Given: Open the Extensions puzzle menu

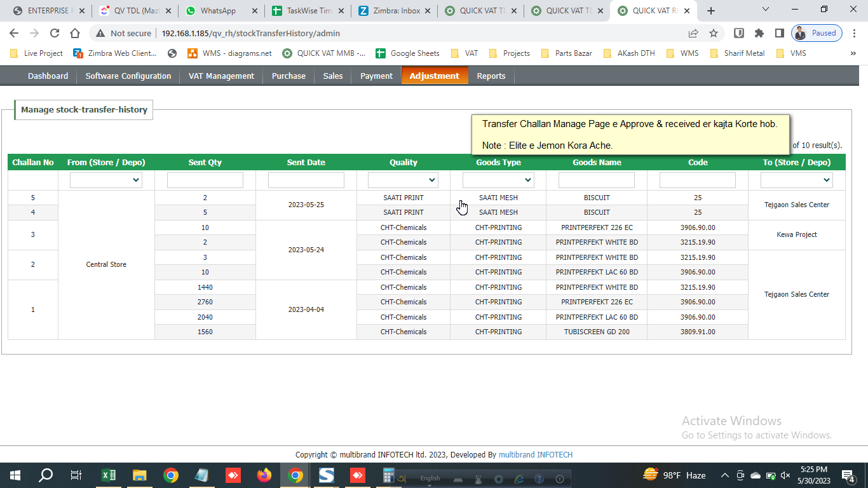Looking at the screenshot, I should [759, 33].
